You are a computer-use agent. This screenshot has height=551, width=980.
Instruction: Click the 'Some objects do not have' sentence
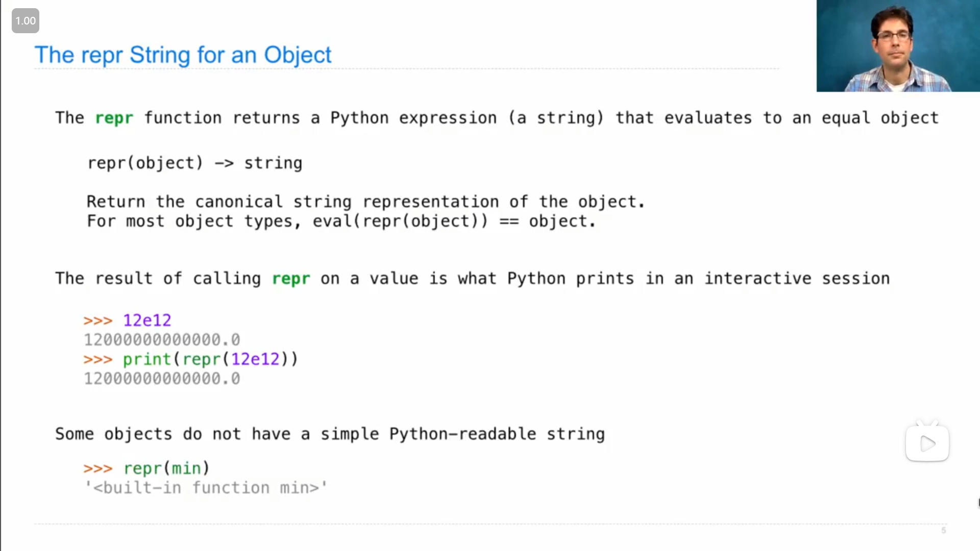click(330, 434)
